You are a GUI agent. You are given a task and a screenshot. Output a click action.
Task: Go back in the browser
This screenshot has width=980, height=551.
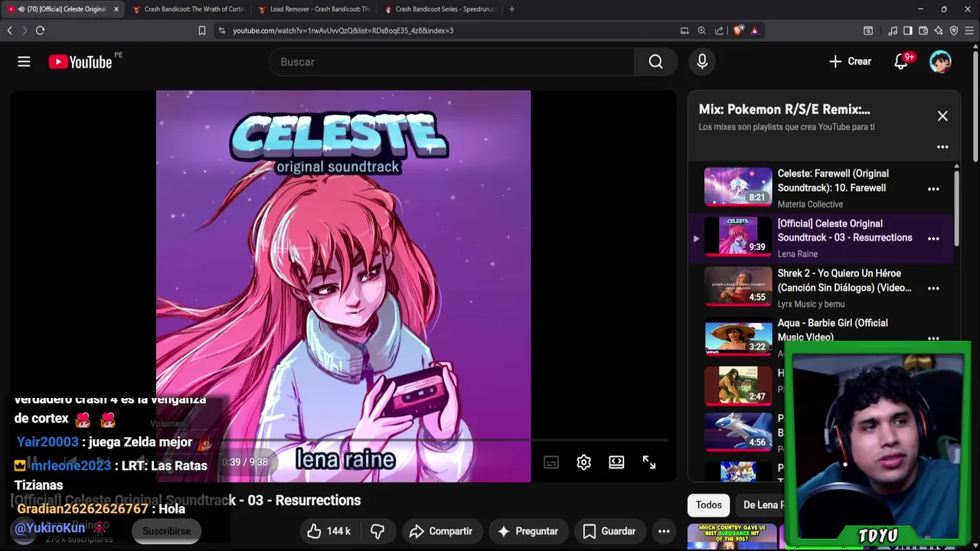pos(9,31)
